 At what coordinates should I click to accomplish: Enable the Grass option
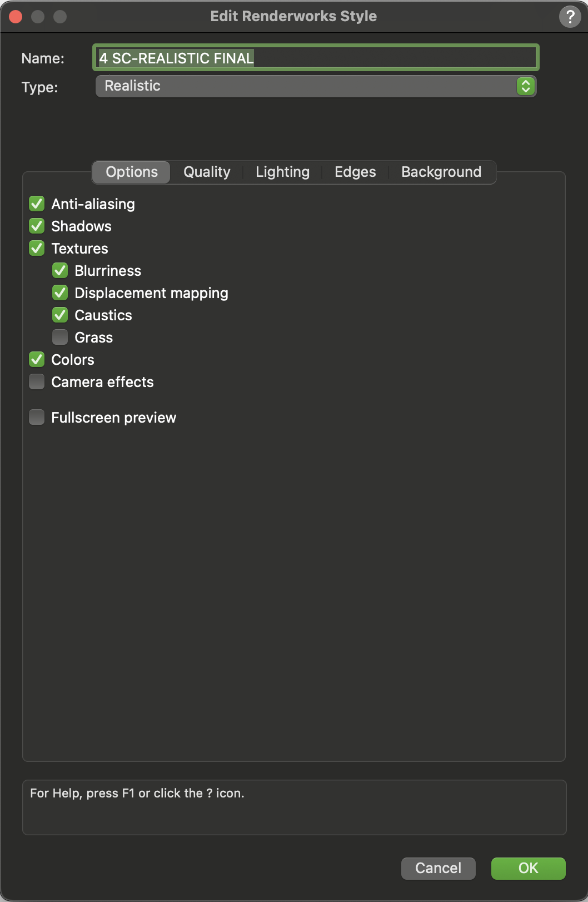[59, 337]
